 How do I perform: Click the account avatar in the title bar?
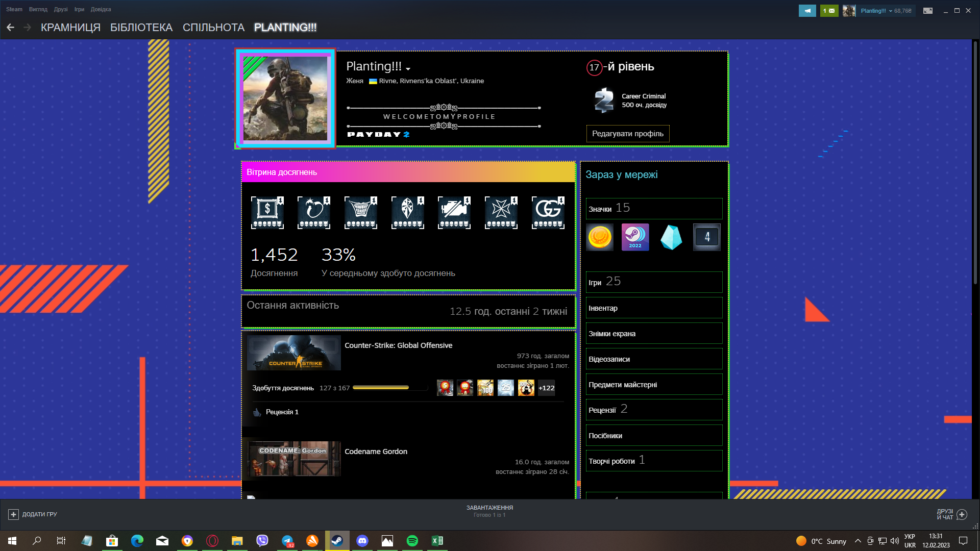click(x=849, y=11)
